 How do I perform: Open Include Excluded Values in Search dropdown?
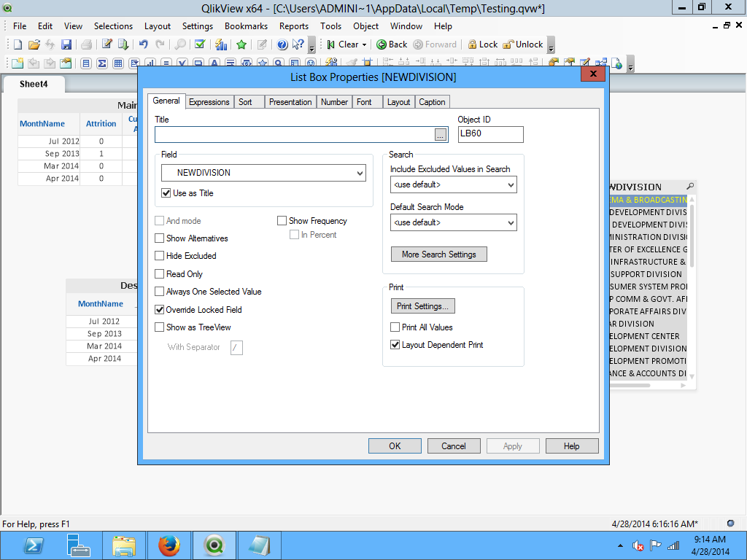(509, 185)
